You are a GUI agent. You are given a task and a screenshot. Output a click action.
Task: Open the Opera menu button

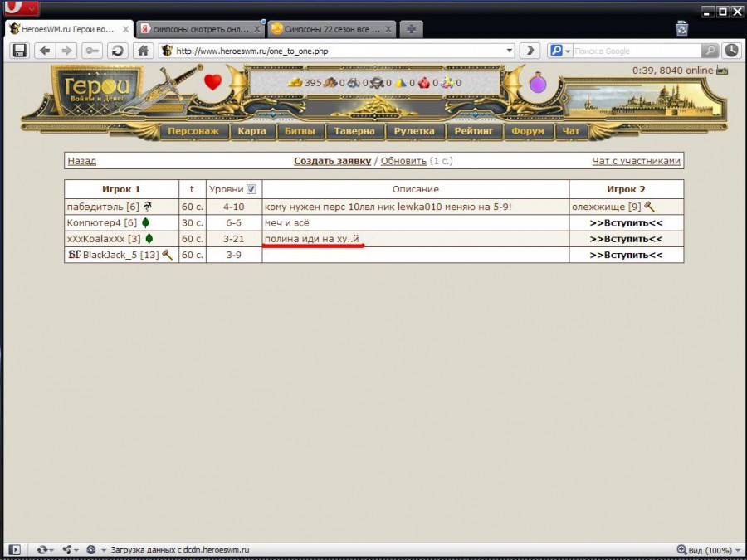click(21, 8)
